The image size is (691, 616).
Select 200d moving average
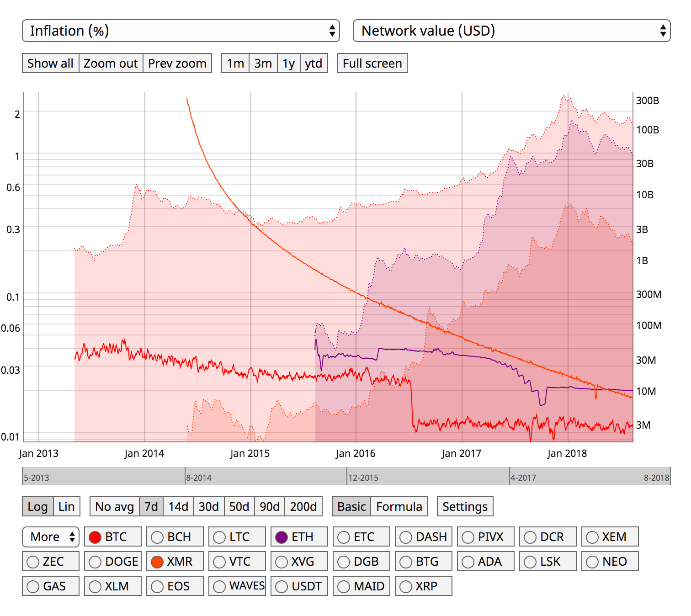pyautogui.click(x=303, y=506)
